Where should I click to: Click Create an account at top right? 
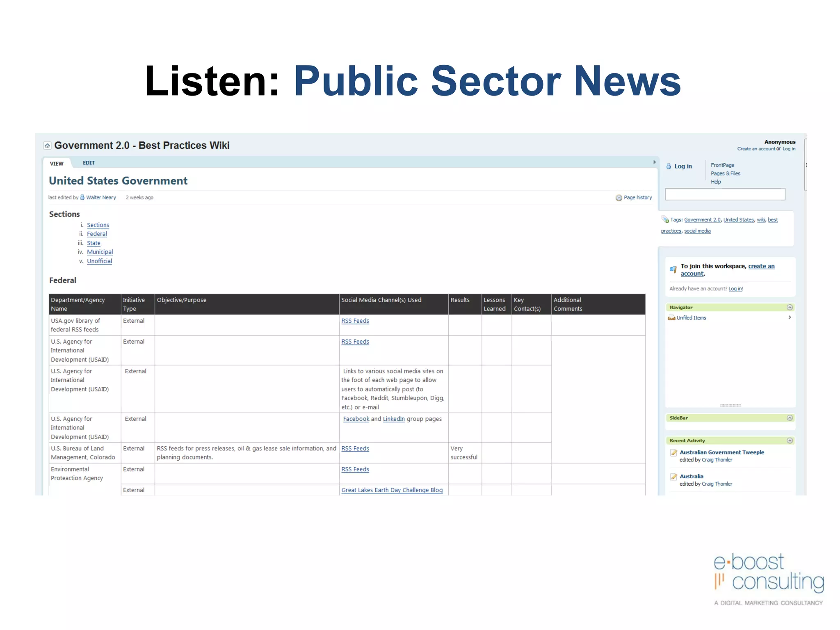(x=756, y=149)
